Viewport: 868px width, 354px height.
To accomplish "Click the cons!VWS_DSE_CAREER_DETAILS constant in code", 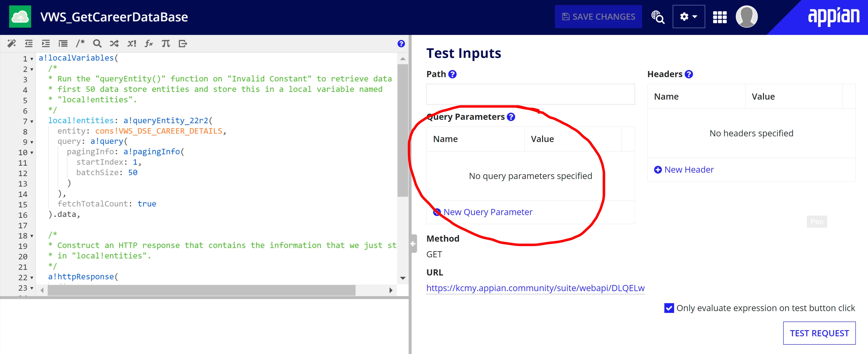I will point(159,131).
